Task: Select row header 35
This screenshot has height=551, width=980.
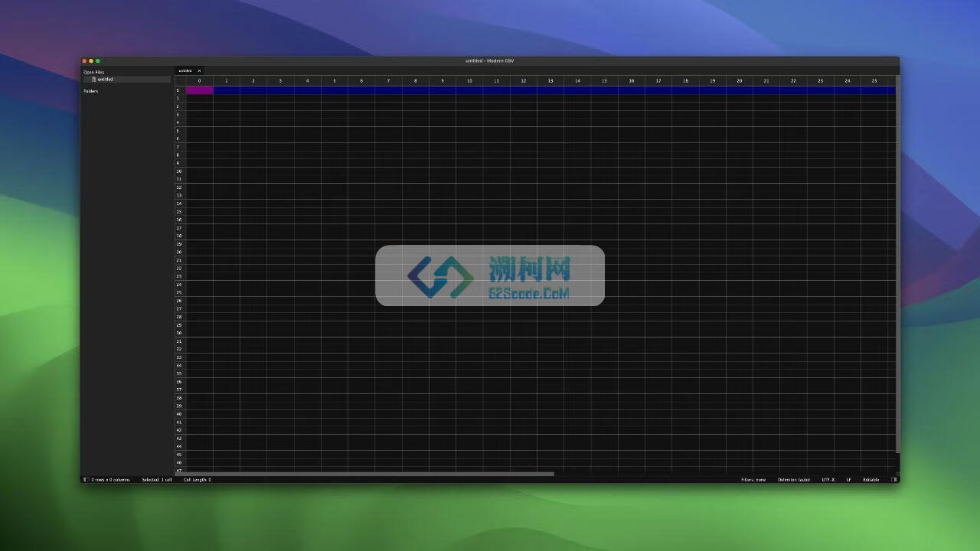Action: tap(180, 373)
